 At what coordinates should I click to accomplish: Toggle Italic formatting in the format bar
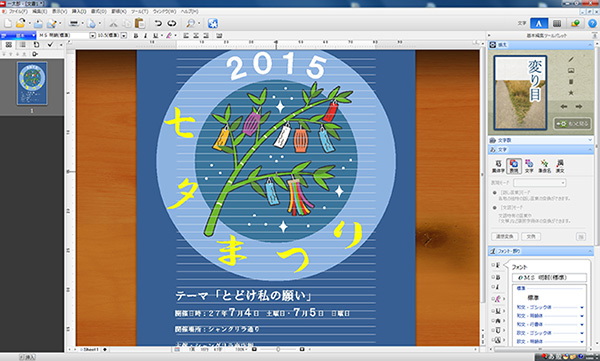[x=145, y=36]
